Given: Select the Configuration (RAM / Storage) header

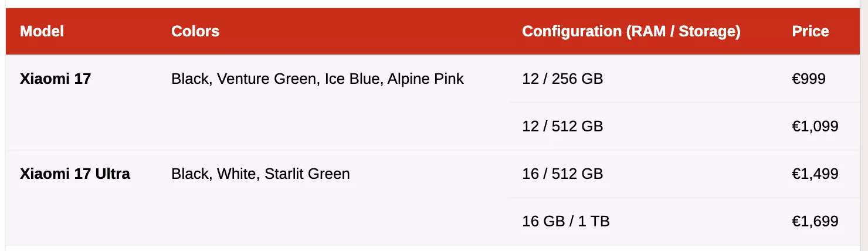Looking at the screenshot, I should click(x=631, y=32).
